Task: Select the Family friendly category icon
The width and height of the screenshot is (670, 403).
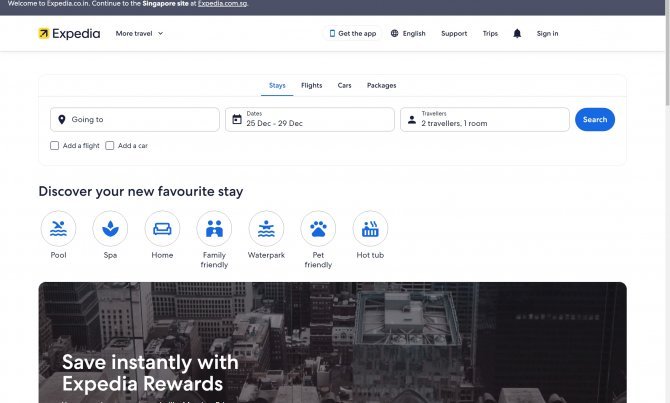Action: pos(214,229)
